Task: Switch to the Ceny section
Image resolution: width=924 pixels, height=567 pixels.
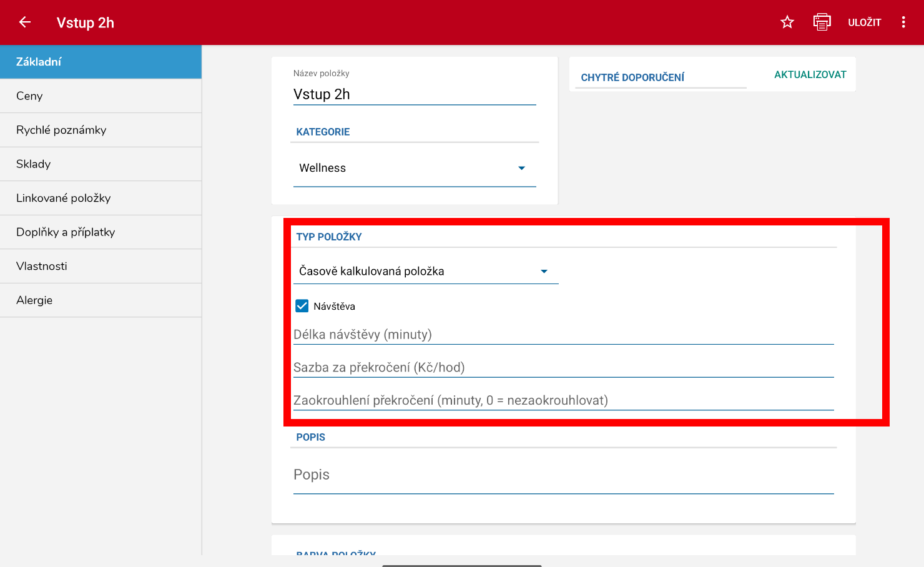Action: tap(101, 96)
